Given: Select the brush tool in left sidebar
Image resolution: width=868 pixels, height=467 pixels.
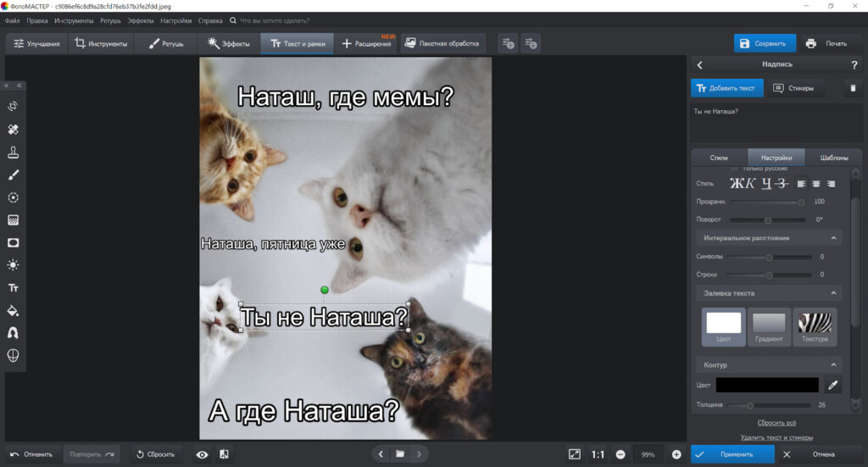Looking at the screenshot, I should 14,175.
